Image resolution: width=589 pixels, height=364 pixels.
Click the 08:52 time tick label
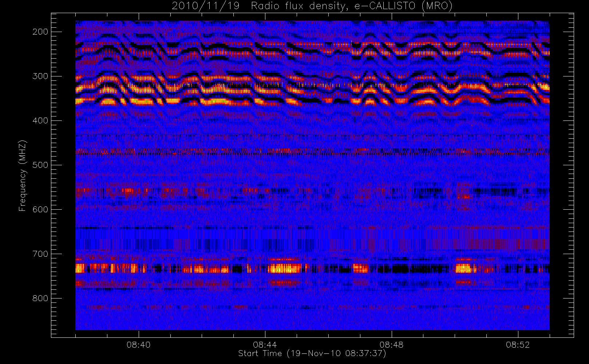coord(518,345)
